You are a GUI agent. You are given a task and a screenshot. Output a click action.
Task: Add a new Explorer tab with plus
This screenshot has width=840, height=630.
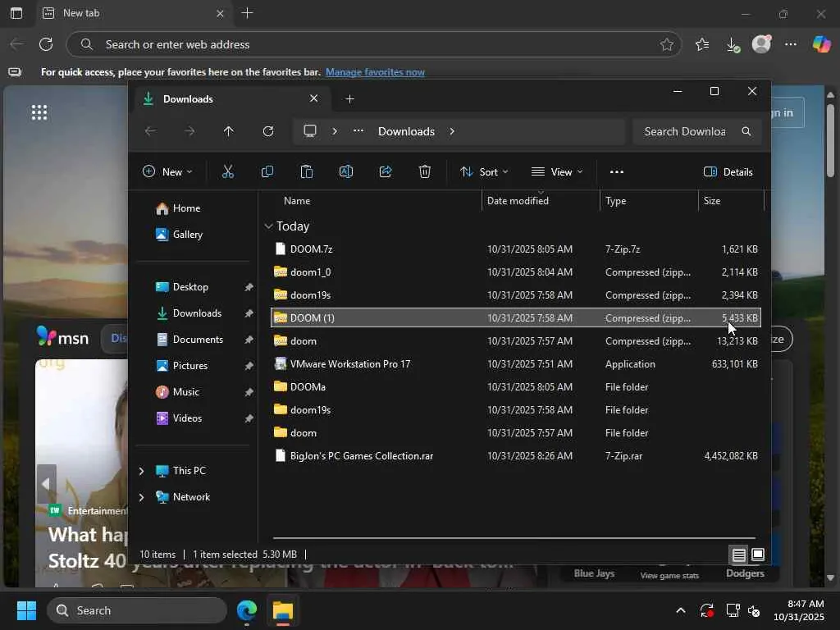coord(349,99)
